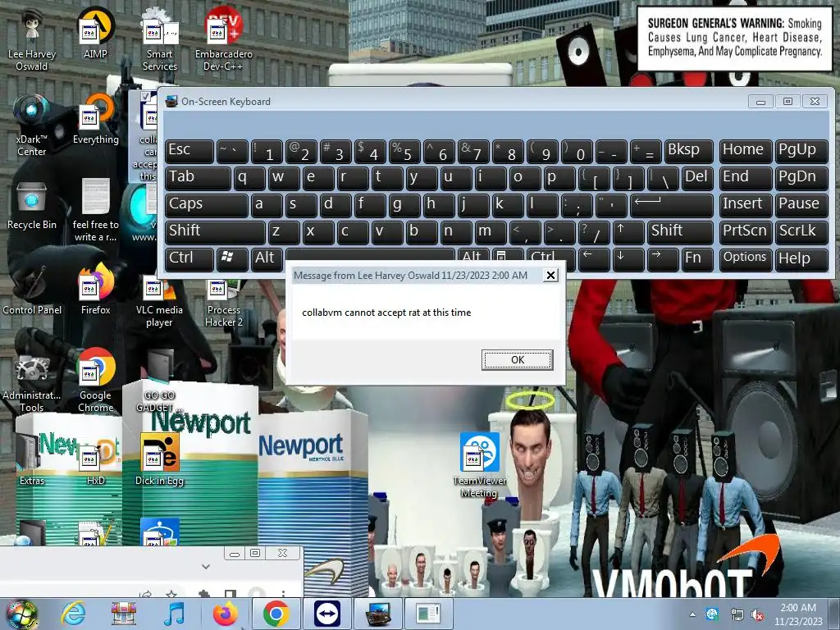Open the Lee Harvey Oswald desktop icon
The height and width of the screenshot is (630, 840).
point(32,39)
